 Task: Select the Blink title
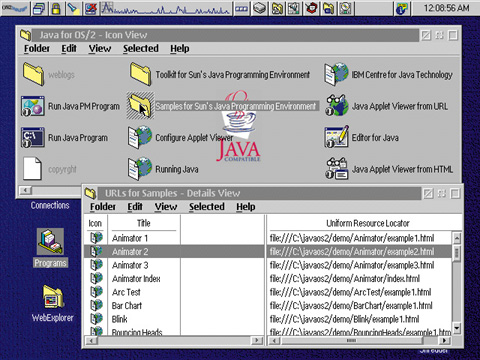120,319
